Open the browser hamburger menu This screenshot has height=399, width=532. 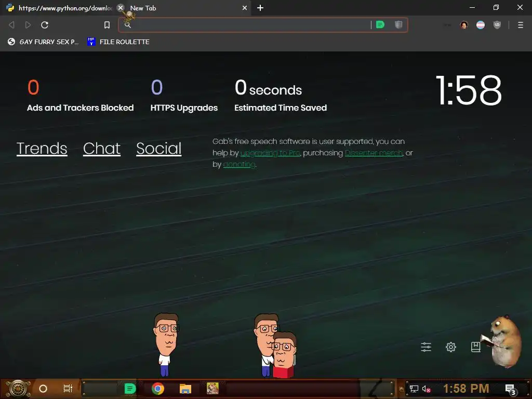(521, 25)
